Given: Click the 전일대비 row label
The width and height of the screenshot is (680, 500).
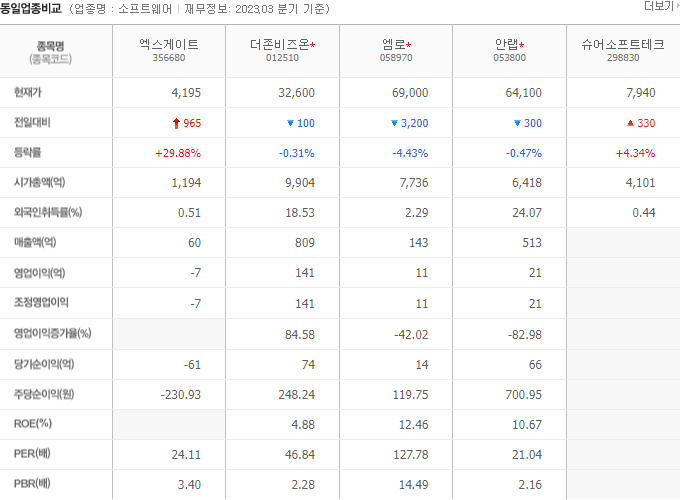Looking at the screenshot, I should click(x=32, y=123).
